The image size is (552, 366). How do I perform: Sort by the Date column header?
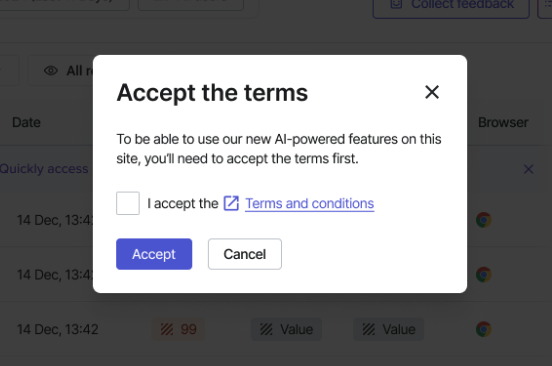(26, 122)
